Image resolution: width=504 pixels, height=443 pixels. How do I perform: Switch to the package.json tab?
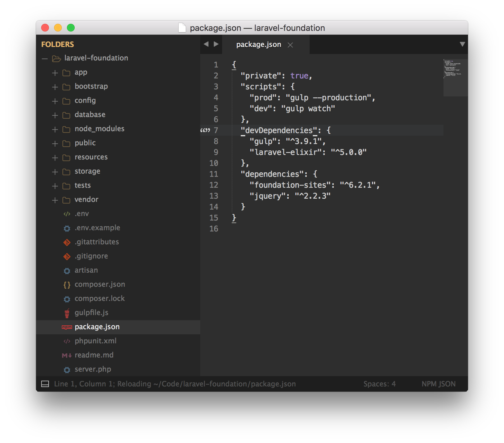click(x=258, y=44)
